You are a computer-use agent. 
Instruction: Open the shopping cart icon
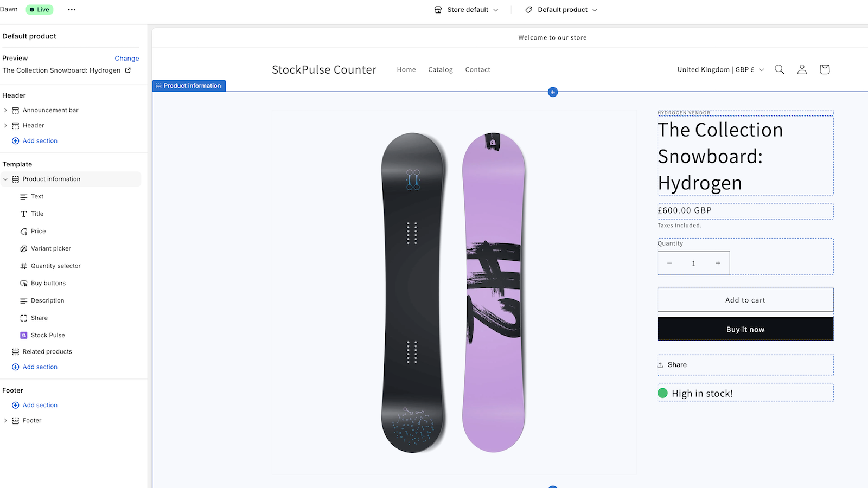coord(825,69)
